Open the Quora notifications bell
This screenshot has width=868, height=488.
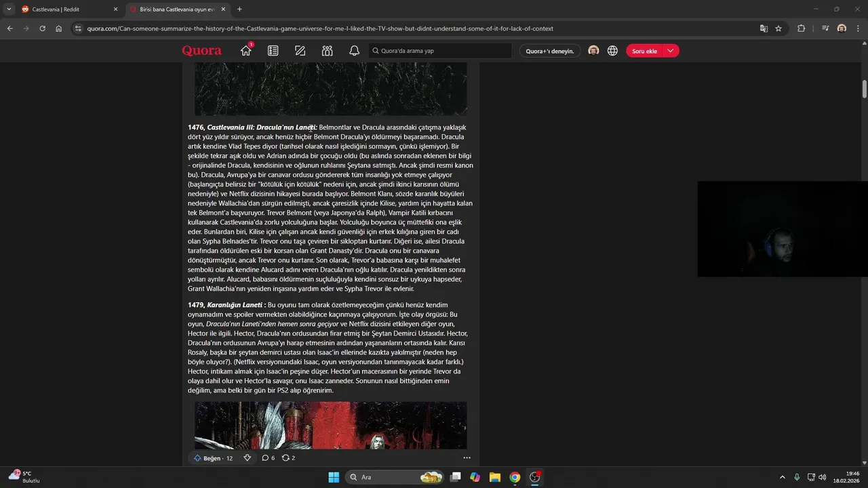pyautogui.click(x=354, y=51)
